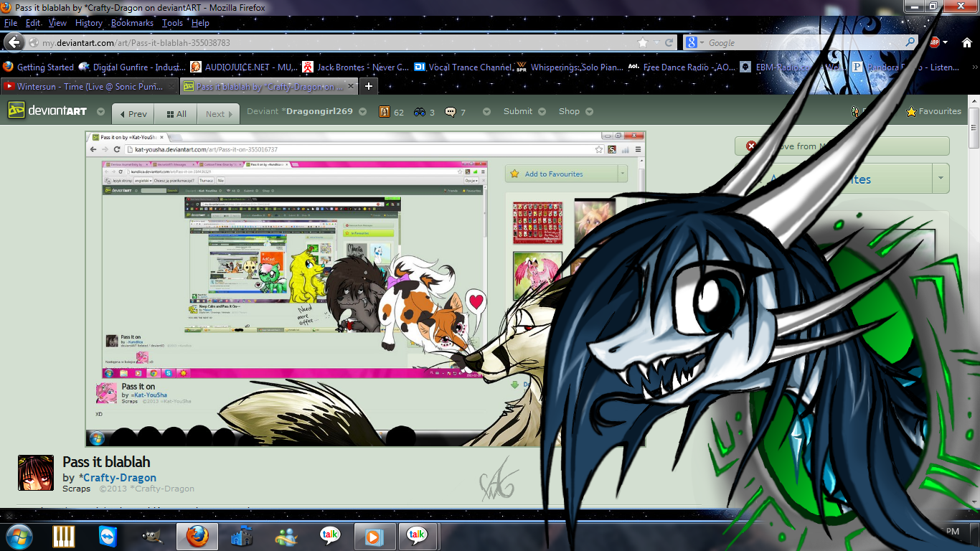Open the Favourites link
The height and width of the screenshot is (551, 980).
[933, 111]
